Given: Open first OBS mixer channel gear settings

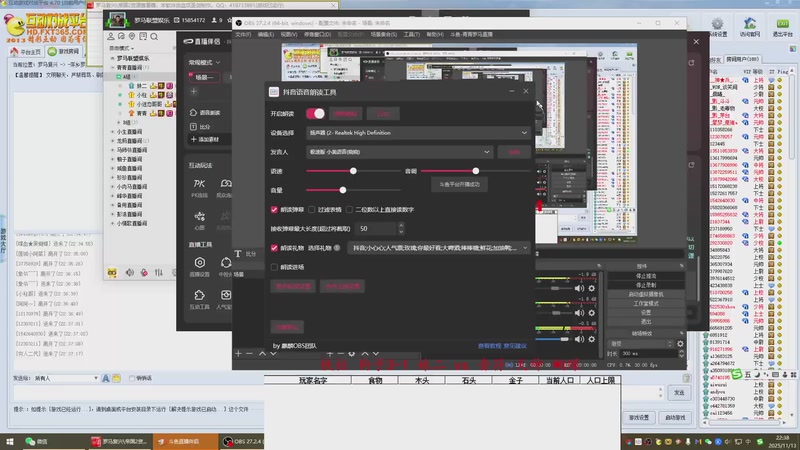Looking at the screenshot, I should (592, 288).
